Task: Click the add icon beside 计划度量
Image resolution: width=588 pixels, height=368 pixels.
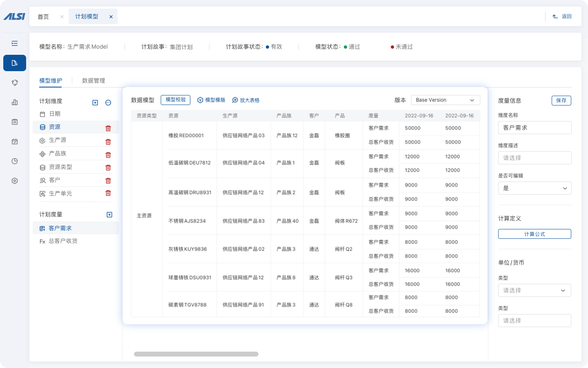Action: (x=109, y=214)
